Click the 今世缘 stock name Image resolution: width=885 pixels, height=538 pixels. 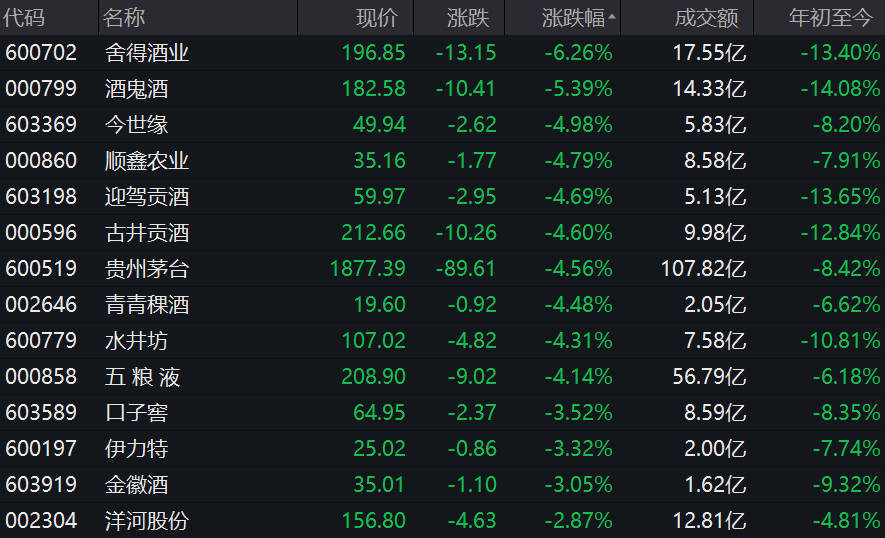coord(136,125)
